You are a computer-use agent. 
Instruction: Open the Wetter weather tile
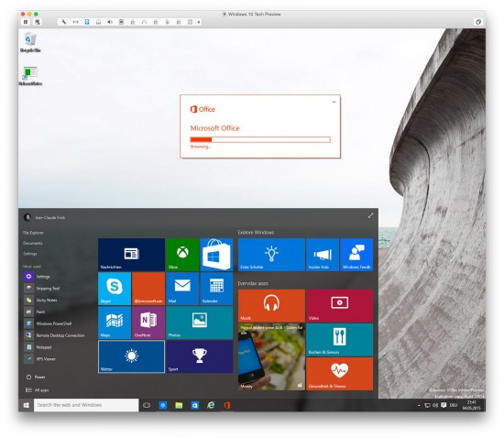131,356
